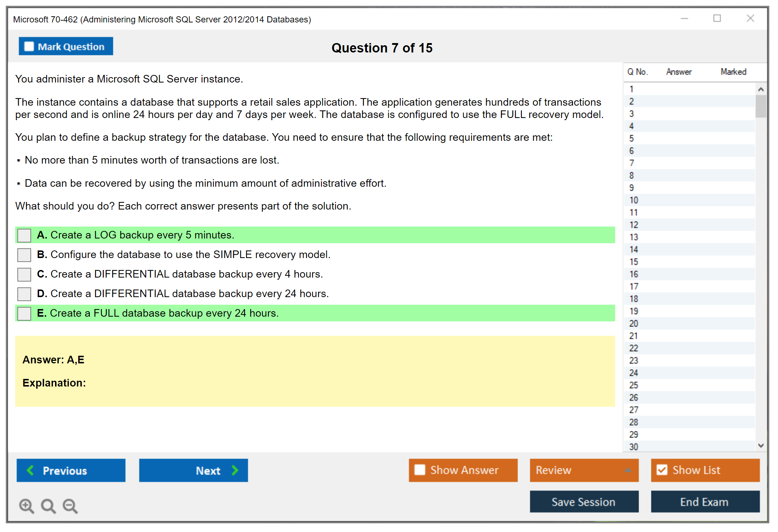Click the right arrow on the Next button

point(235,470)
